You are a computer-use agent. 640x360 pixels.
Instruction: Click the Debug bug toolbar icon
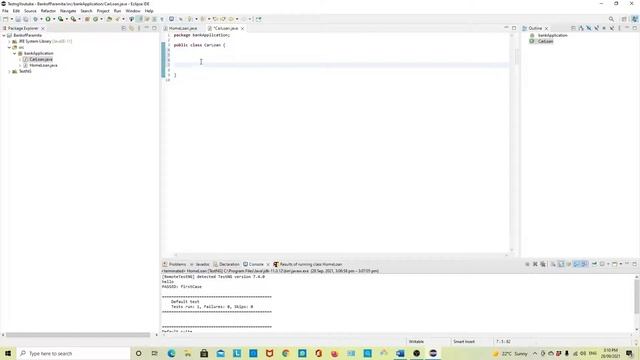pyautogui.click(x=35, y=19)
